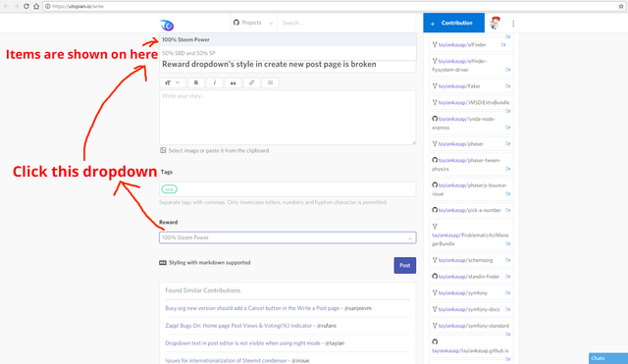Image resolution: width=628 pixels, height=364 pixels.
Task: Bookmark the page with the star icon
Action: pyautogui.click(x=621, y=7)
